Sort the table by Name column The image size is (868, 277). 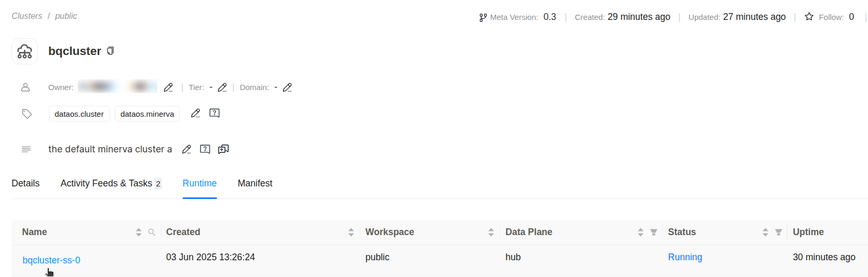click(138, 232)
